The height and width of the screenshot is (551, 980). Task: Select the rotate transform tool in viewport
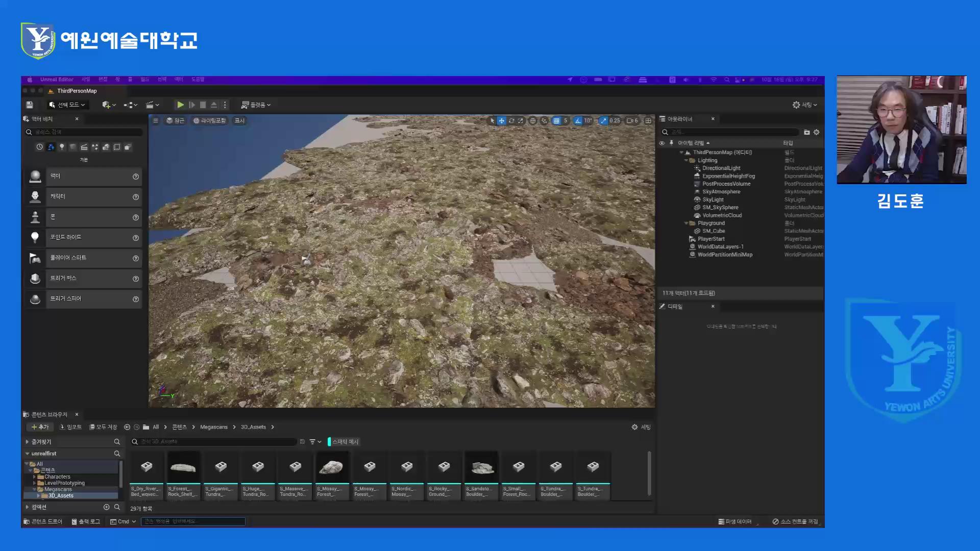point(511,121)
